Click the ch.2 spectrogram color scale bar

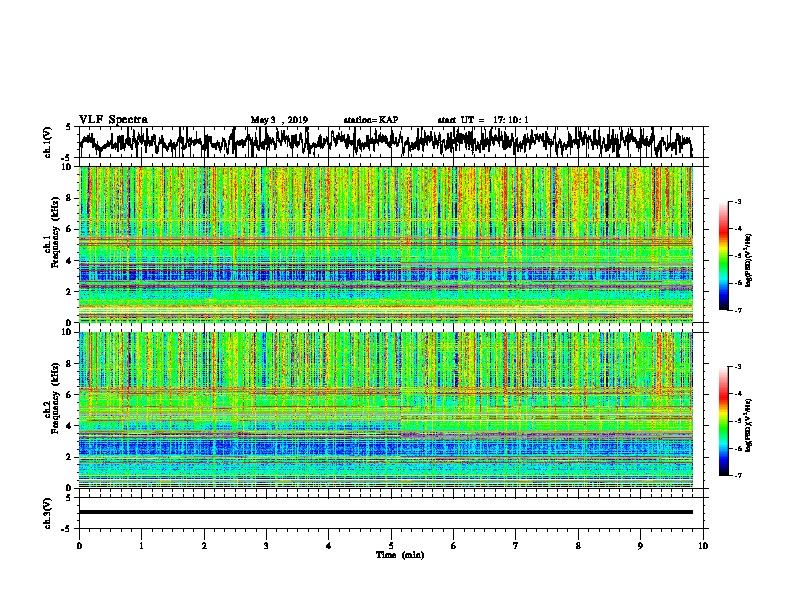pos(723,421)
